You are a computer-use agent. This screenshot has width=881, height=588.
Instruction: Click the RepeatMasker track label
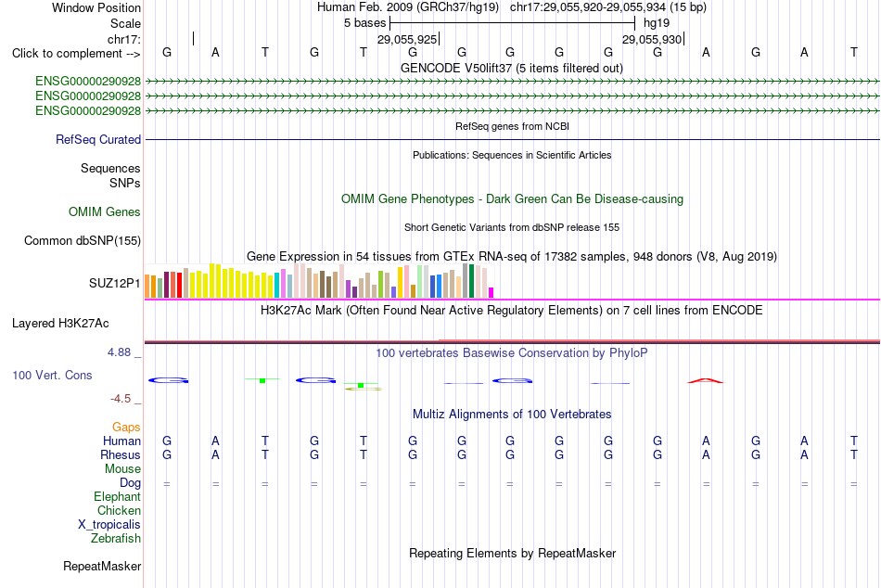pos(102,566)
